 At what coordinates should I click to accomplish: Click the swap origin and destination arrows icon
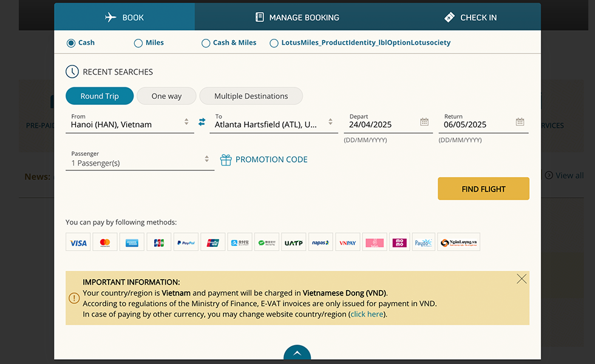click(202, 122)
